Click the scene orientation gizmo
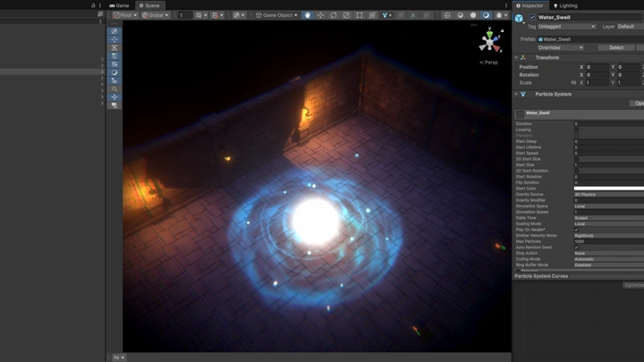Screen dimensions: 644x362 (x=489, y=40)
